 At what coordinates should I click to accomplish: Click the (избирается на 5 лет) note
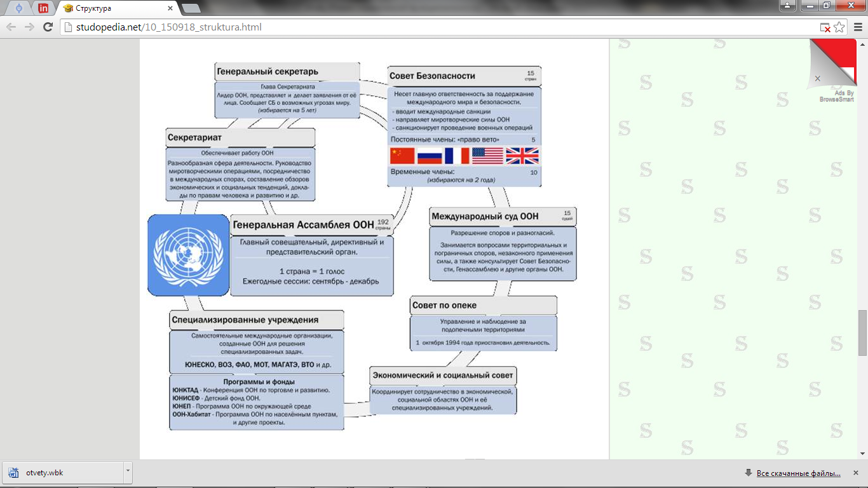(x=287, y=111)
